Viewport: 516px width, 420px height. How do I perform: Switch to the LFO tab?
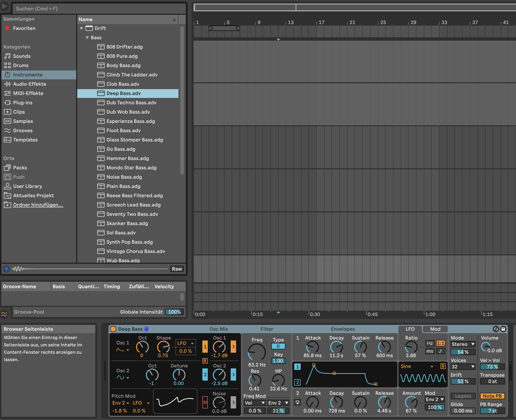tap(410, 329)
